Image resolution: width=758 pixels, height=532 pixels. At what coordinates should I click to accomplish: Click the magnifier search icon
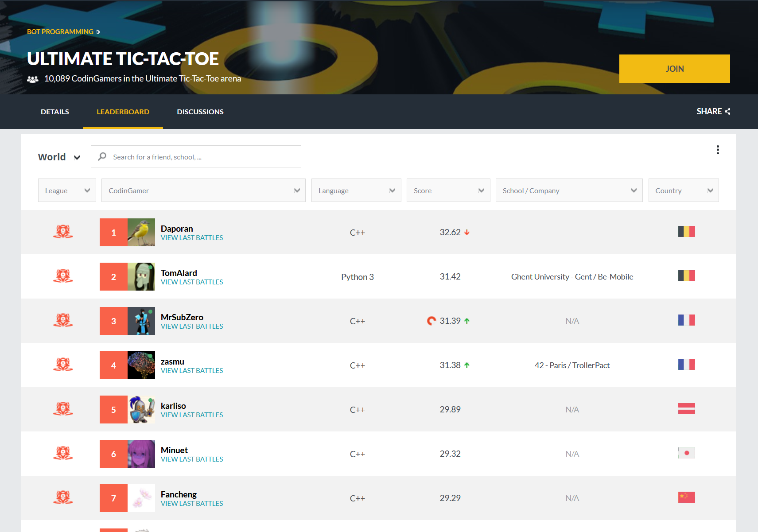(x=102, y=156)
